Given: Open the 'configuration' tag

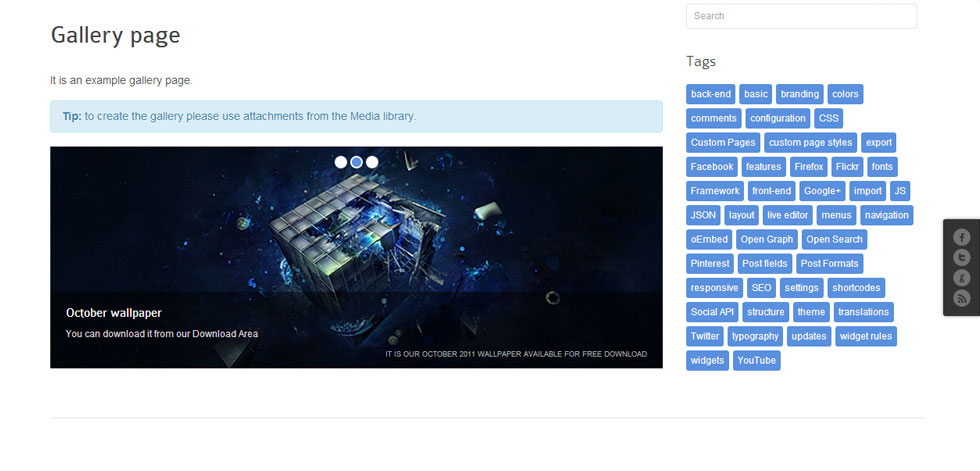Looking at the screenshot, I should pos(778,119).
